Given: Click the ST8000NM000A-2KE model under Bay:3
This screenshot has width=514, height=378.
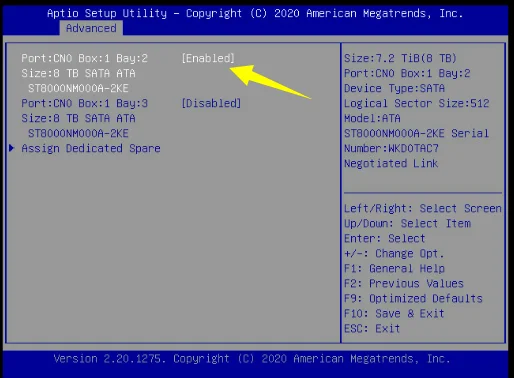Looking at the screenshot, I should click(x=78, y=133).
